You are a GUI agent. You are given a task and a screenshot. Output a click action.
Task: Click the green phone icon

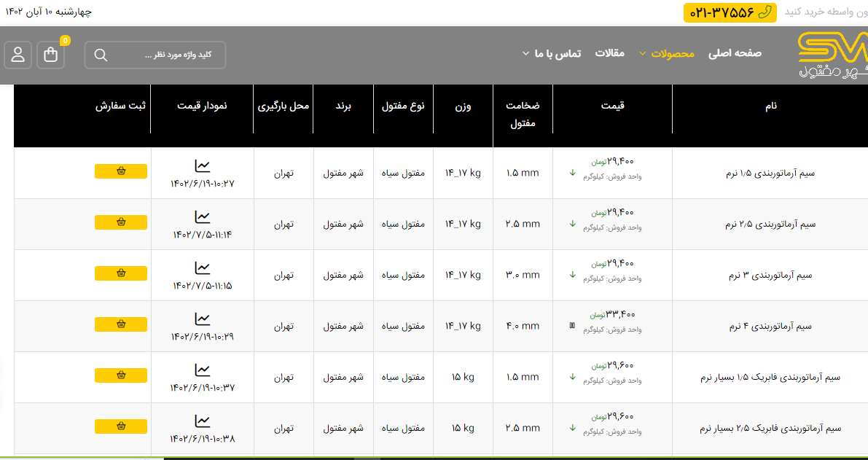pos(765,12)
